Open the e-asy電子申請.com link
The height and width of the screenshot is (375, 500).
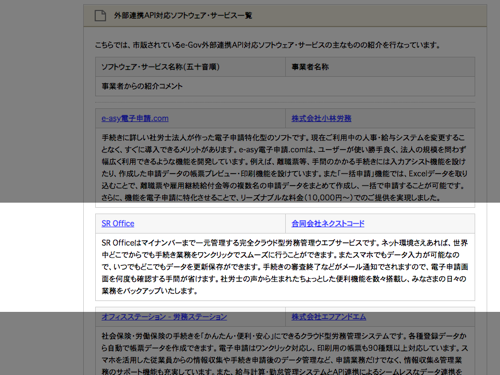(x=135, y=118)
